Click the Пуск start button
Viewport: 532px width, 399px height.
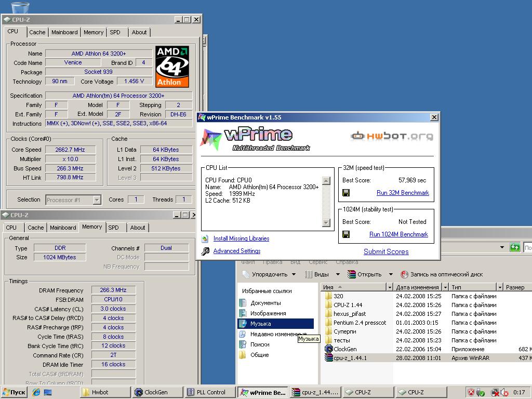pyautogui.click(x=14, y=393)
